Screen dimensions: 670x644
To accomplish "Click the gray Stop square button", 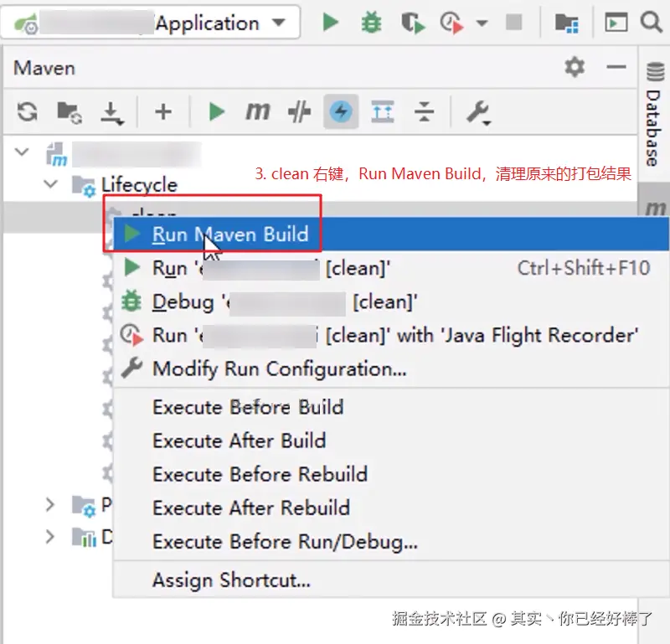I will [x=513, y=22].
